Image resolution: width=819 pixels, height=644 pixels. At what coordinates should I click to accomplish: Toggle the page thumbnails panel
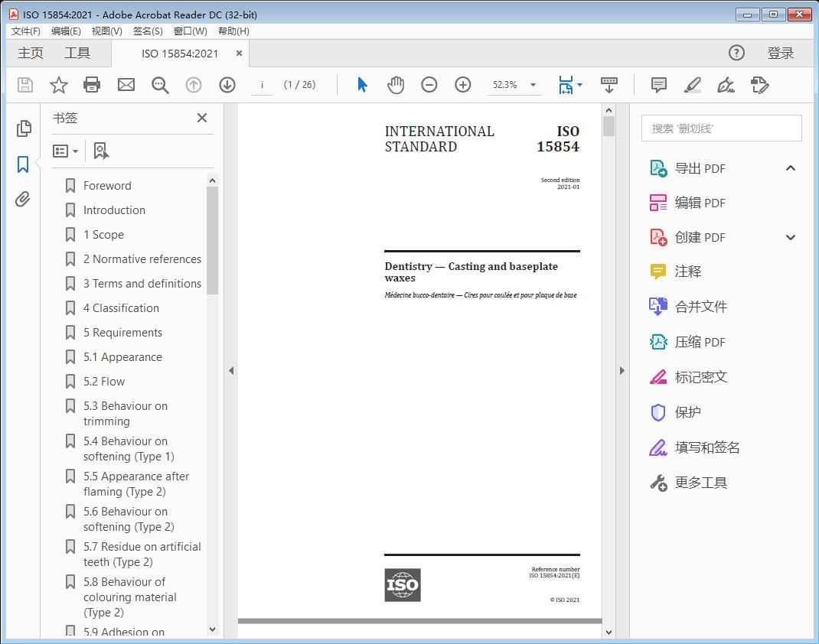point(23,128)
